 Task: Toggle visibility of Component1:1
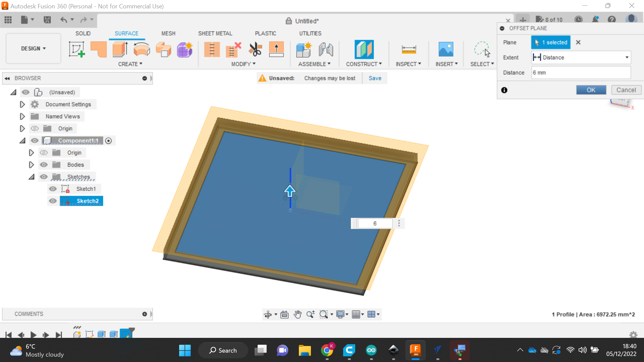(x=35, y=140)
